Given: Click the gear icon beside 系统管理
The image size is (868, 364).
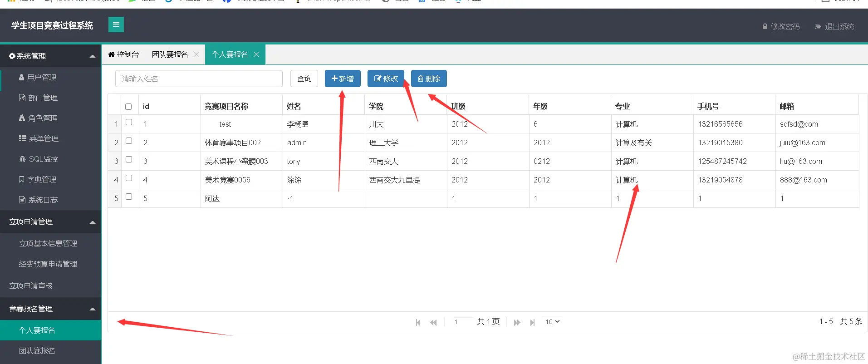Looking at the screenshot, I should (12, 56).
